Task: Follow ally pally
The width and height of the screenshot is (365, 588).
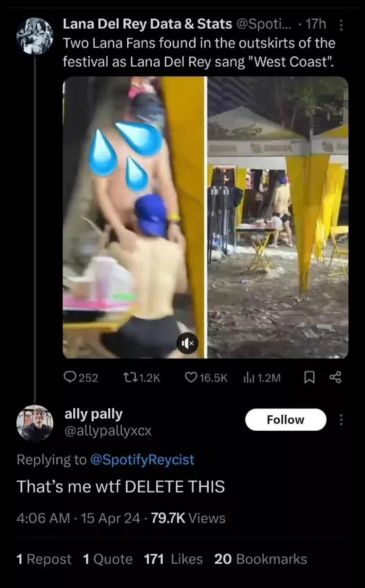Action: (285, 419)
